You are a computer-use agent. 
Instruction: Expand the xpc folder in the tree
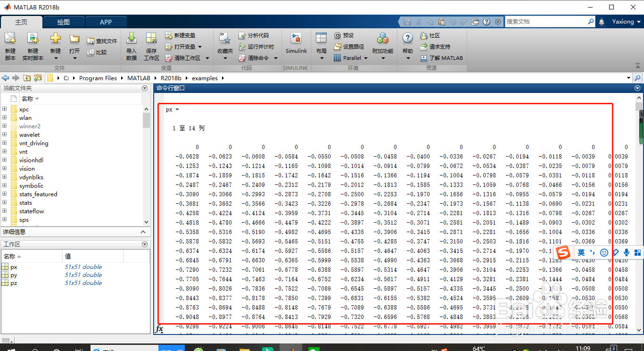[x=4, y=109]
